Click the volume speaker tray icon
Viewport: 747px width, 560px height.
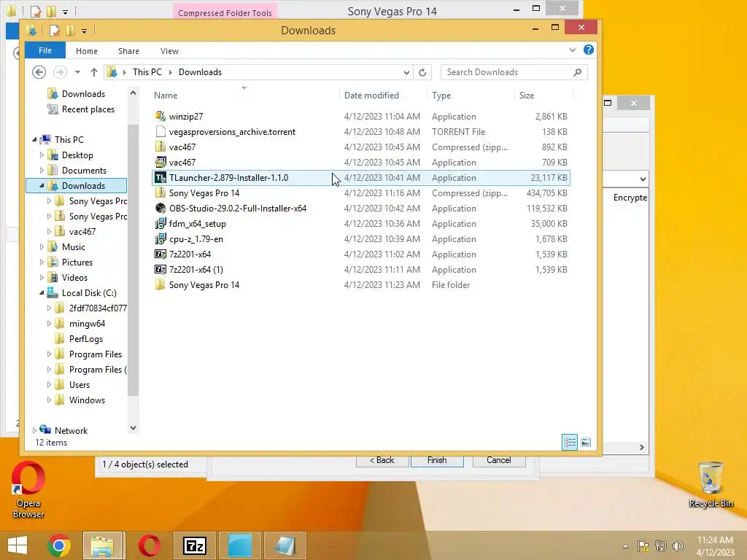pyautogui.click(x=678, y=546)
